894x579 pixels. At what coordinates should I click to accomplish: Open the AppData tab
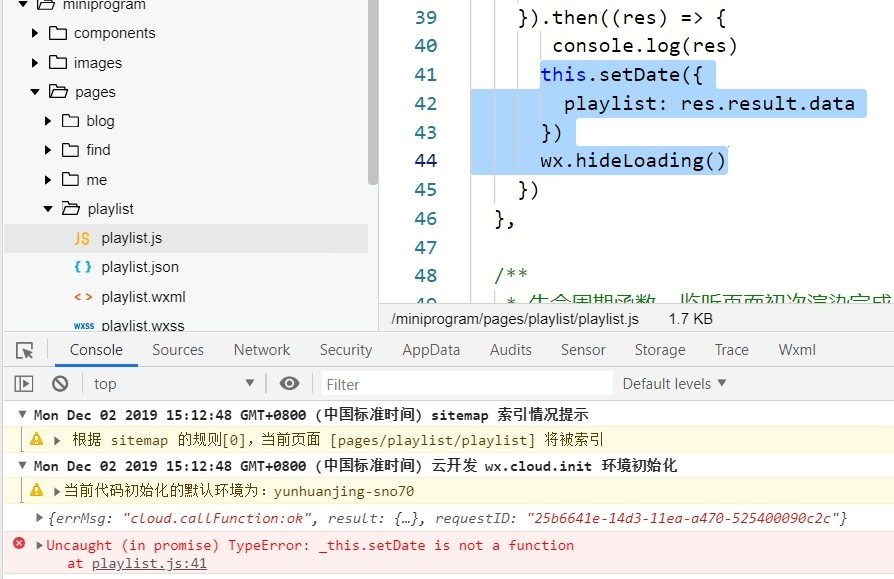[x=431, y=350]
